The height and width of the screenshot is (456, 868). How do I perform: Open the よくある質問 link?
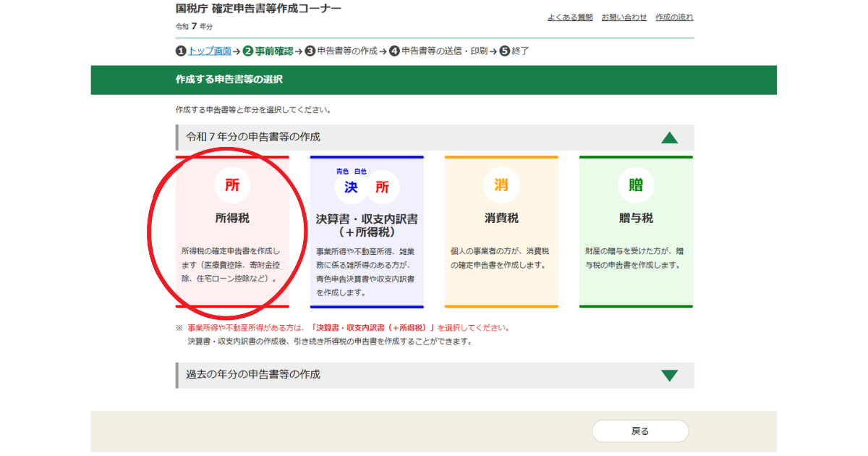pos(570,17)
